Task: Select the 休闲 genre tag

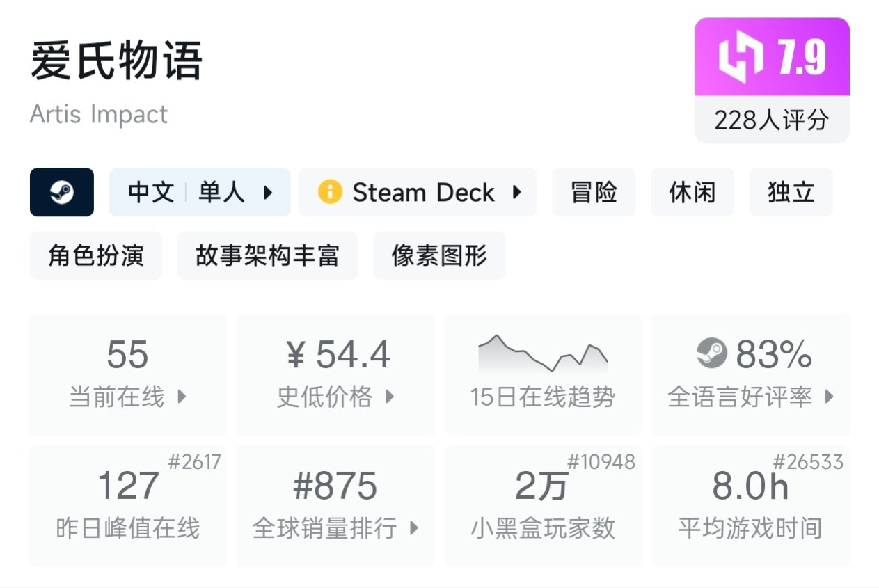Action: coord(692,193)
